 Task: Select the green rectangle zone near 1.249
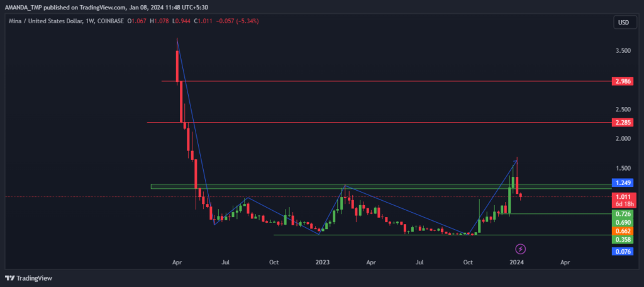(x=381, y=186)
